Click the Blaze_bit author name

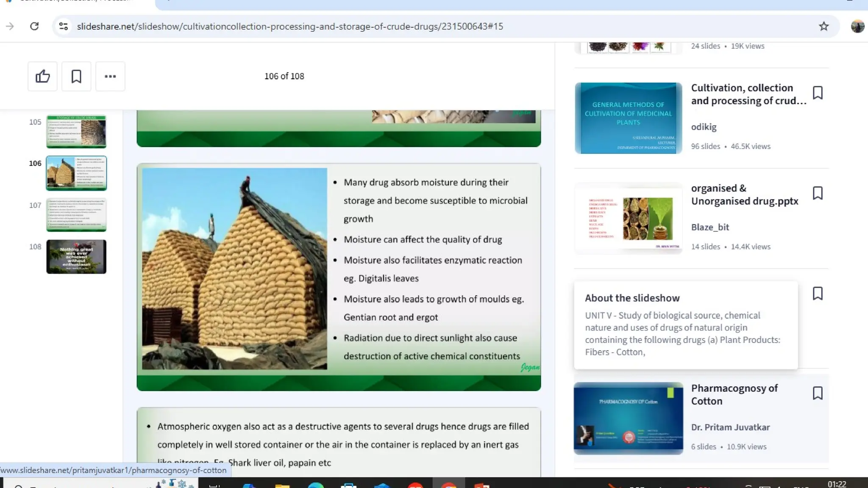click(710, 227)
